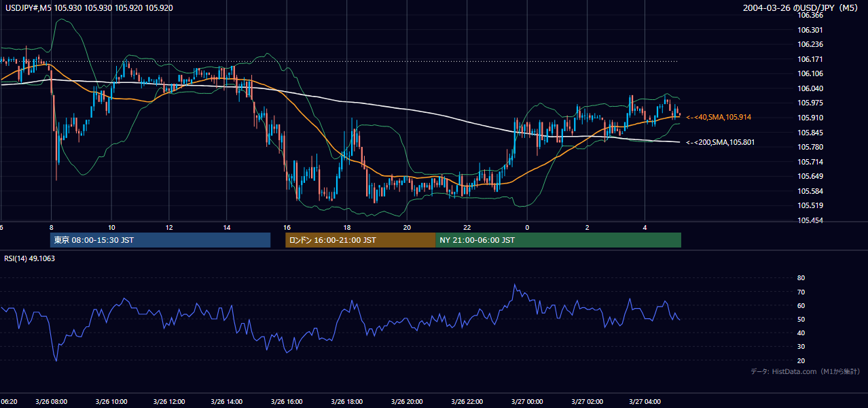
Task: Click the RSI 50 level label
Action: pos(801,319)
